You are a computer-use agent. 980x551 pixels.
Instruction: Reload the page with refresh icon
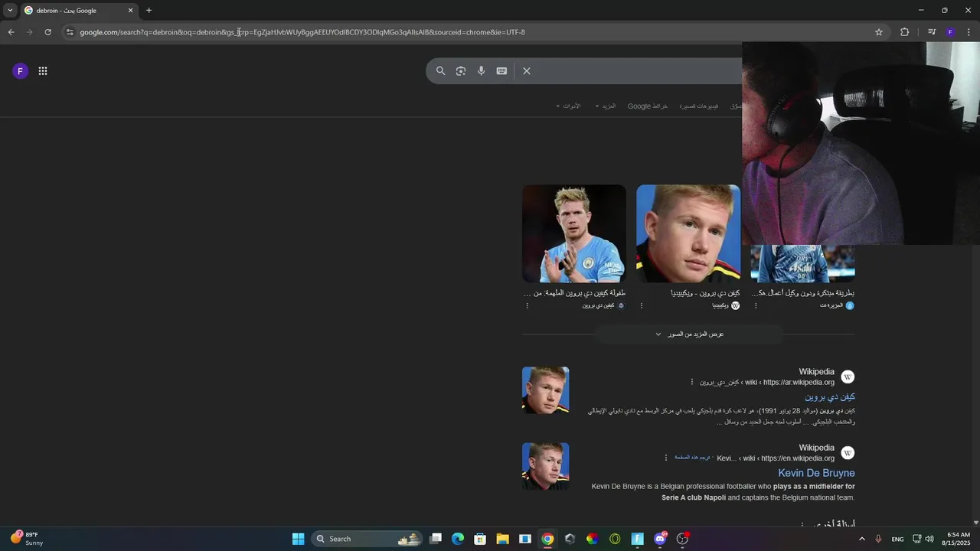[x=47, y=32]
